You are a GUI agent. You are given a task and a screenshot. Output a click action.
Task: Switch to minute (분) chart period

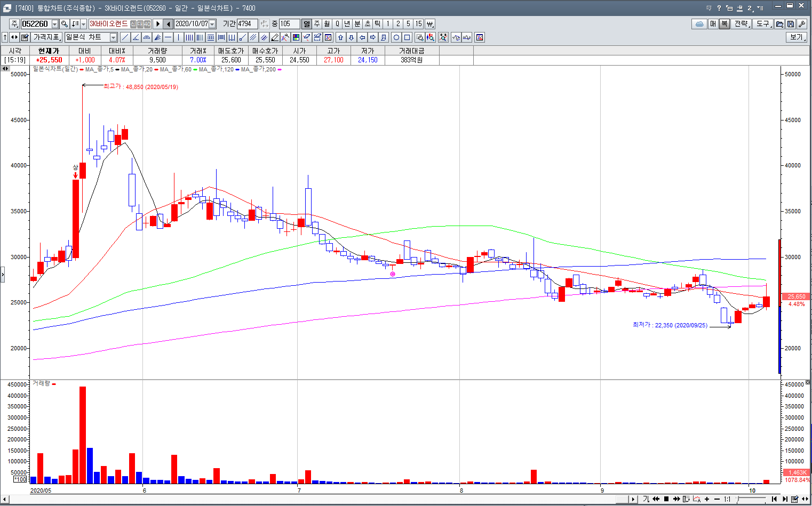[x=357, y=24]
